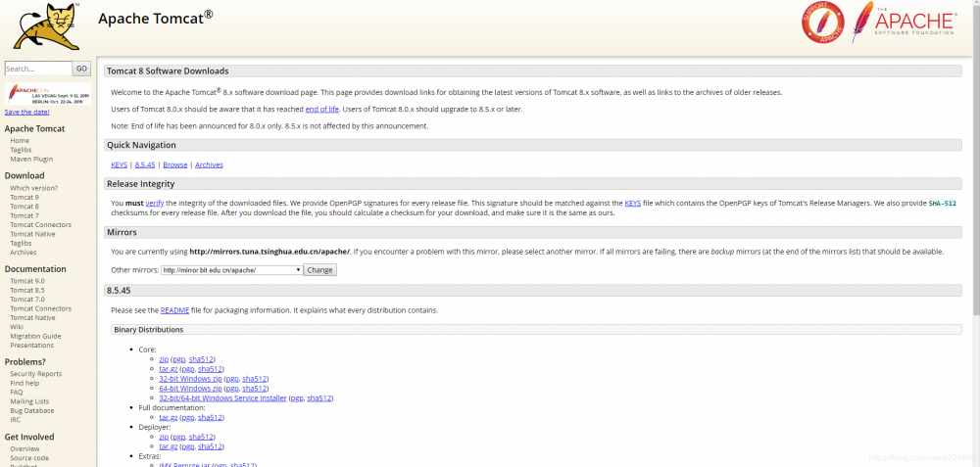This screenshot has width=980, height=467.
Task: Open sha512 checksum for Deployer zip
Action: [x=201, y=437]
